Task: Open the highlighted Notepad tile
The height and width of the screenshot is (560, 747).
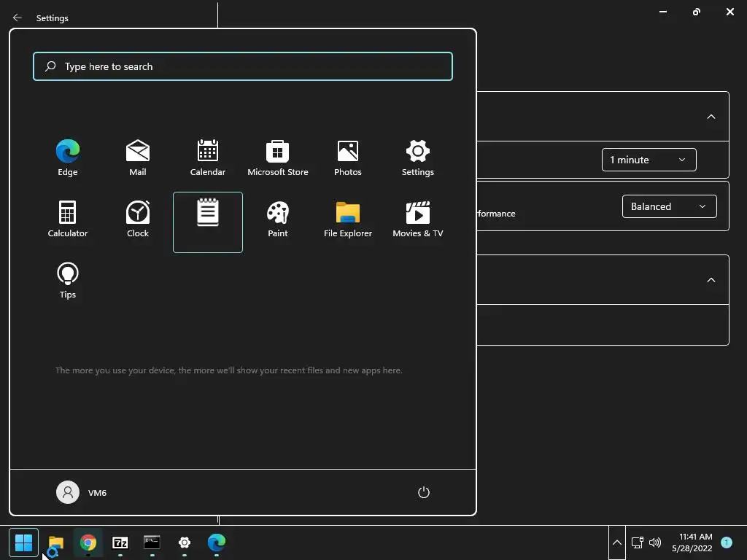Action: [x=208, y=222]
